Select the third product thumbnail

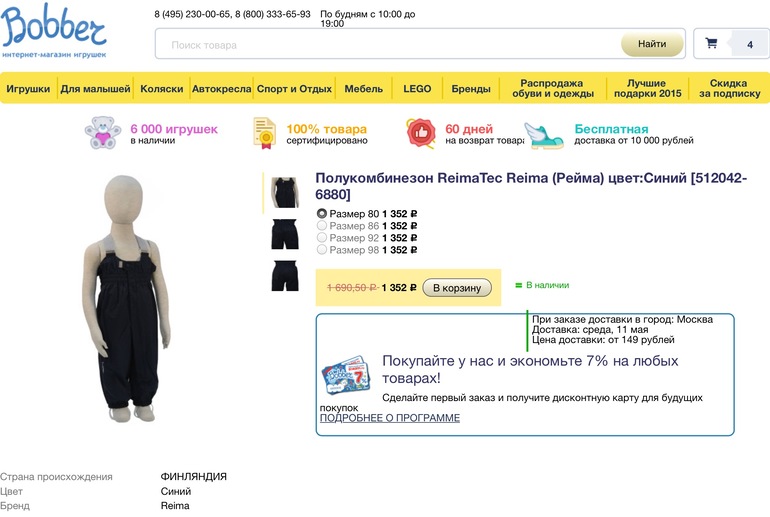pos(285,276)
